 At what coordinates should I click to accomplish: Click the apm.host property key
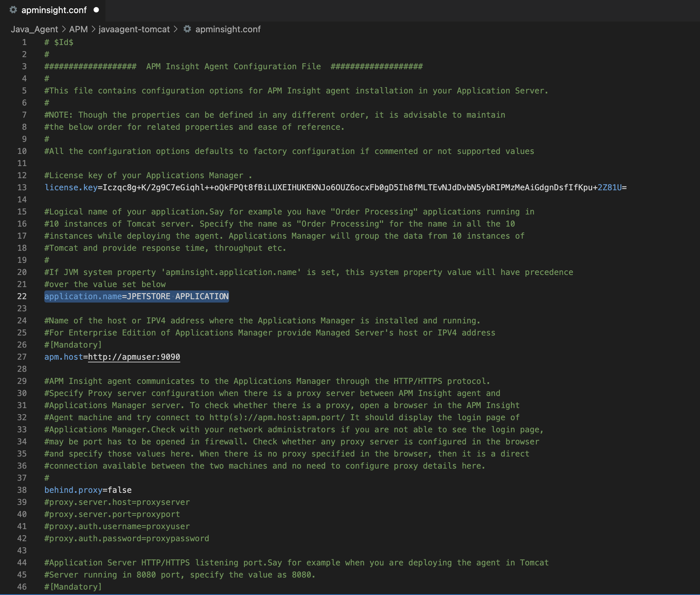pos(63,357)
